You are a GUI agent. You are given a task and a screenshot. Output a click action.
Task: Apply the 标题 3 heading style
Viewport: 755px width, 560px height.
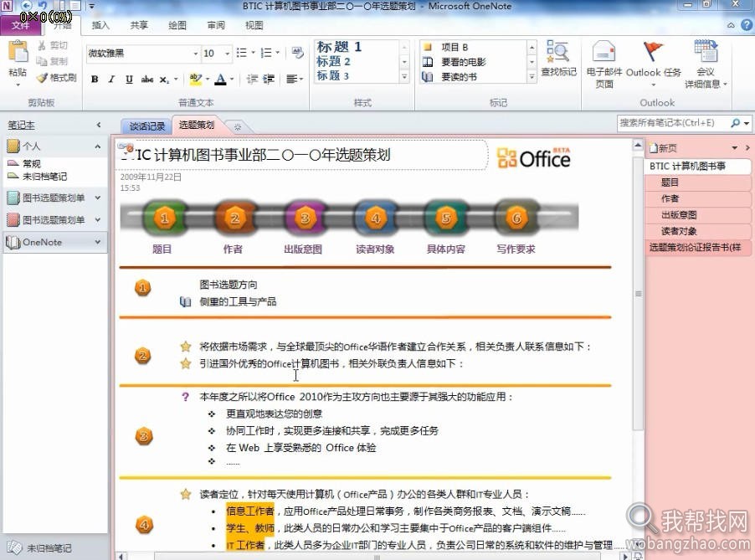(333, 75)
